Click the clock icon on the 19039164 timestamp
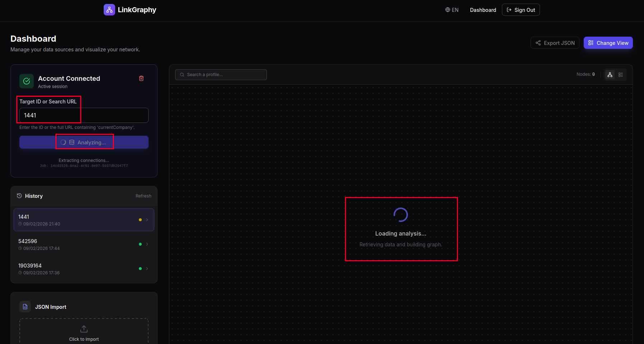The height and width of the screenshot is (344, 644). click(x=20, y=273)
